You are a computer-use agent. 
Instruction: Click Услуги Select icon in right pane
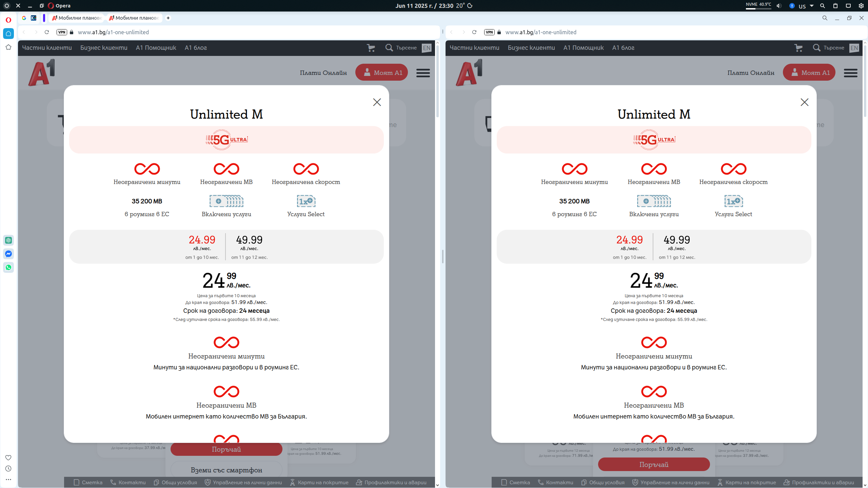coord(733,201)
